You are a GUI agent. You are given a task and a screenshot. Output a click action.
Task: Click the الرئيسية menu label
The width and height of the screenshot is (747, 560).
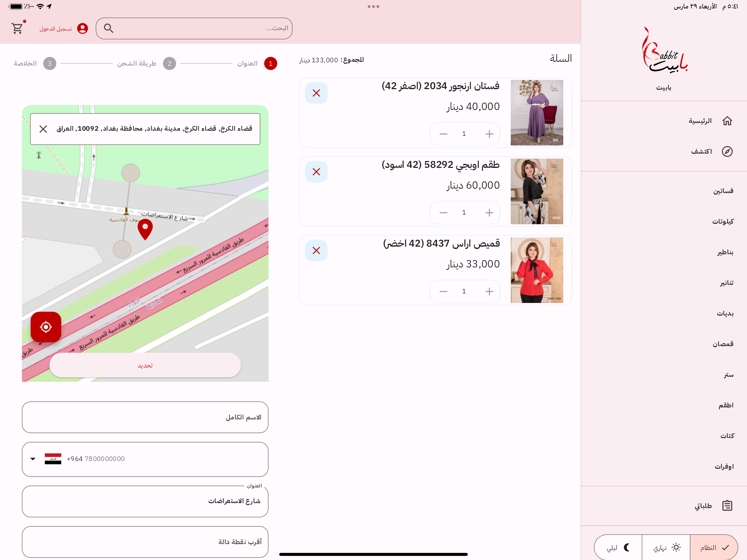click(x=700, y=121)
